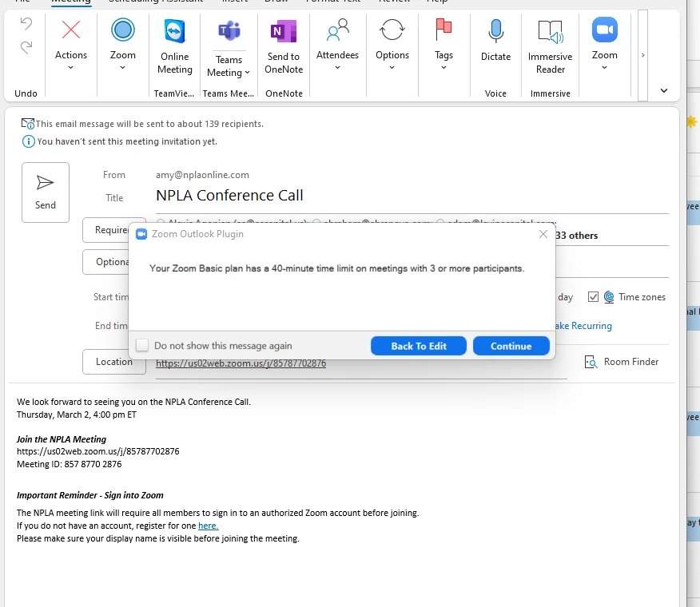Click the Zoom camera add-in icon
The width and height of the screenshot is (700, 607).
tap(604, 30)
